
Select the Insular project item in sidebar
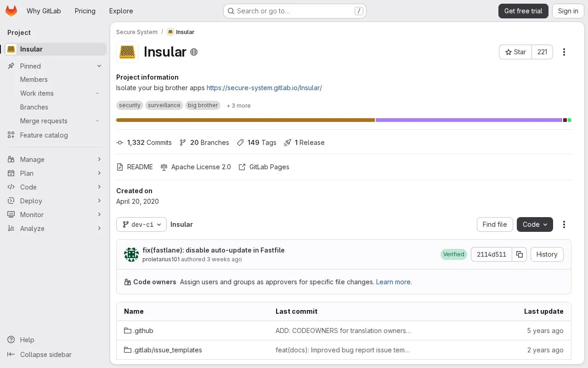pos(55,49)
